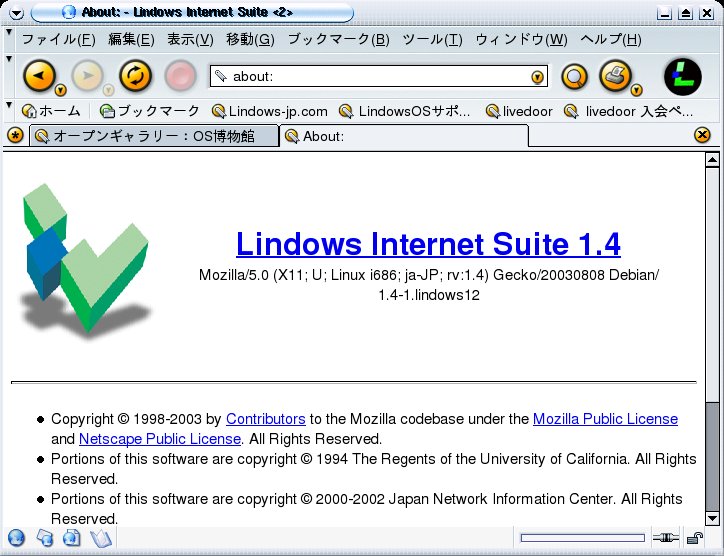Expand the Print button options dropdown
Image resolution: width=724 pixels, height=556 pixels.
click(x=636, y=90)
